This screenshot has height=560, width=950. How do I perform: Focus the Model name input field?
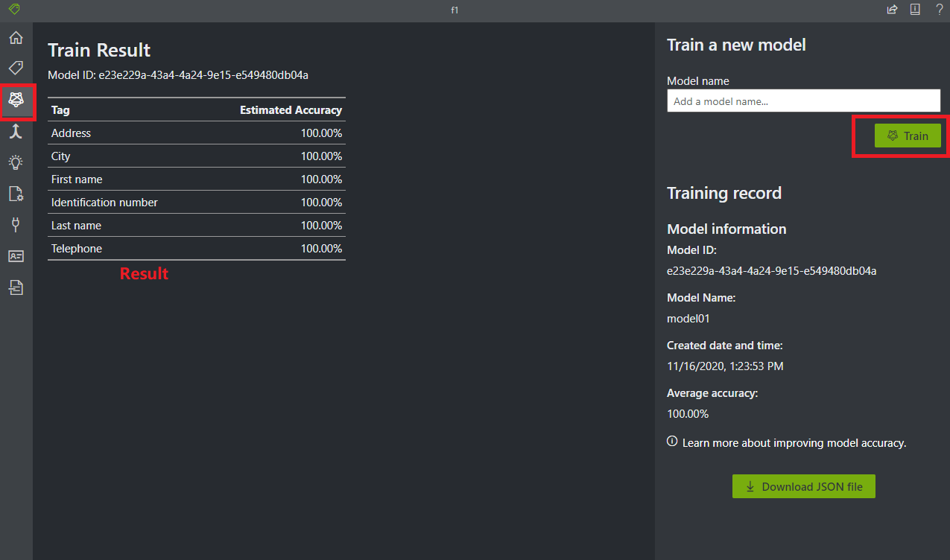[x=804, y=101]
